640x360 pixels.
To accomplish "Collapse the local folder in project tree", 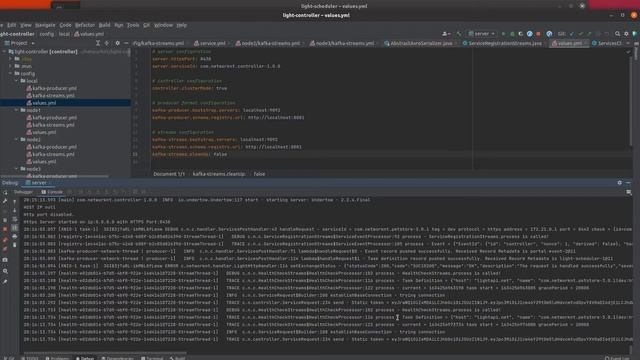I will pyautogui.click(x=16, y=81).
